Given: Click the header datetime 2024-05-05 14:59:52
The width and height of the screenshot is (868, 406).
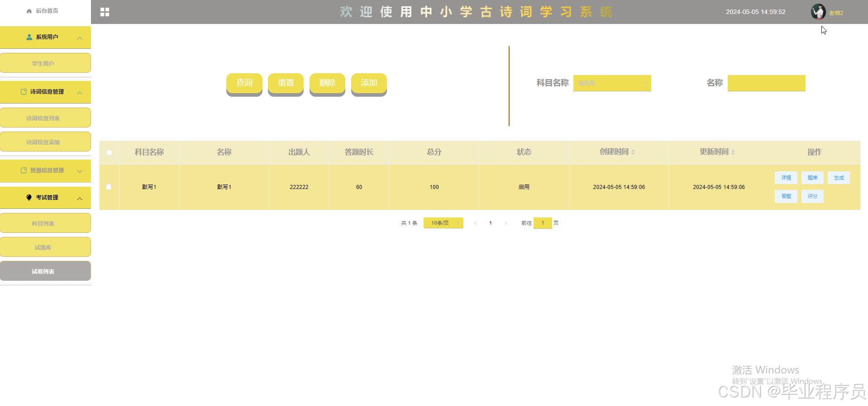Looking at the screenshot, I should pyautogui.click(x=756, y=12).
